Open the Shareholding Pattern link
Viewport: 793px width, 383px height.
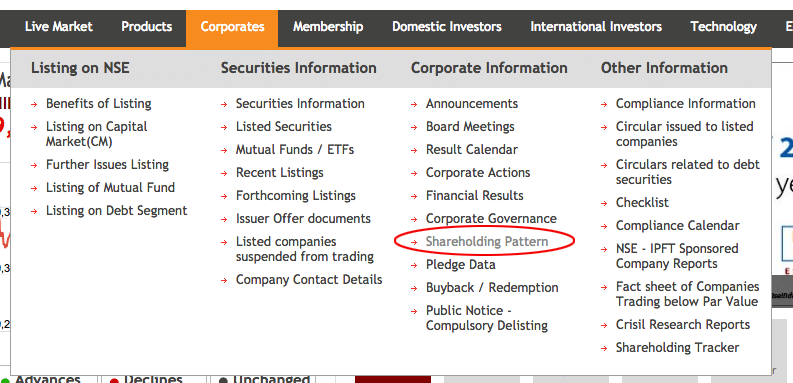[487, 242]
